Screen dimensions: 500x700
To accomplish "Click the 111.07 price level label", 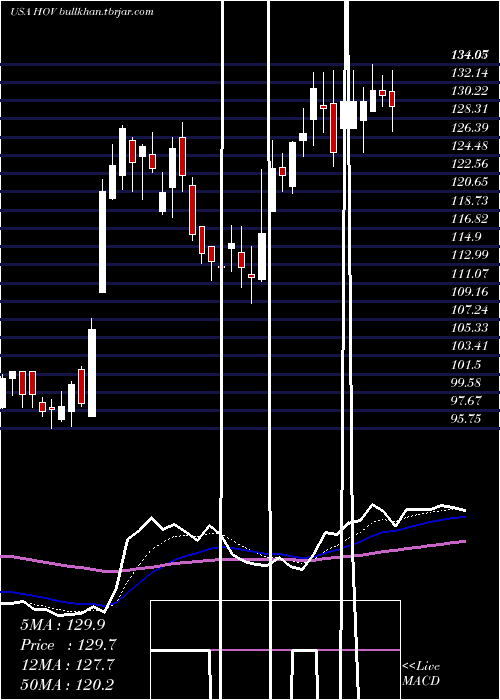I will click(470, 273).
